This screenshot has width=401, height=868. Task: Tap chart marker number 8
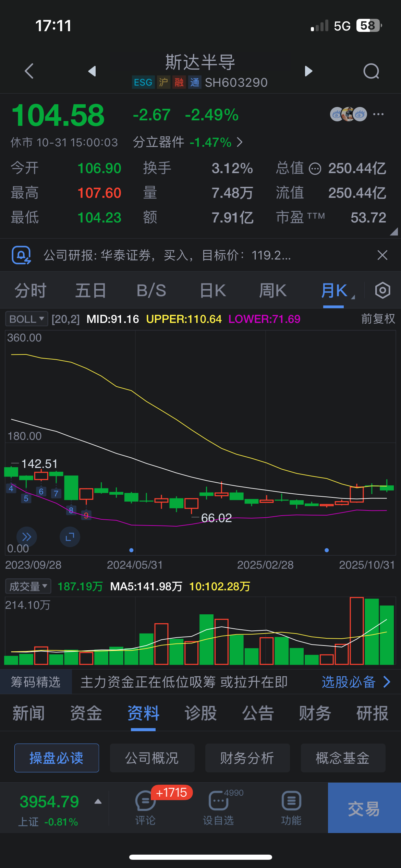click(x=71, y=510)
